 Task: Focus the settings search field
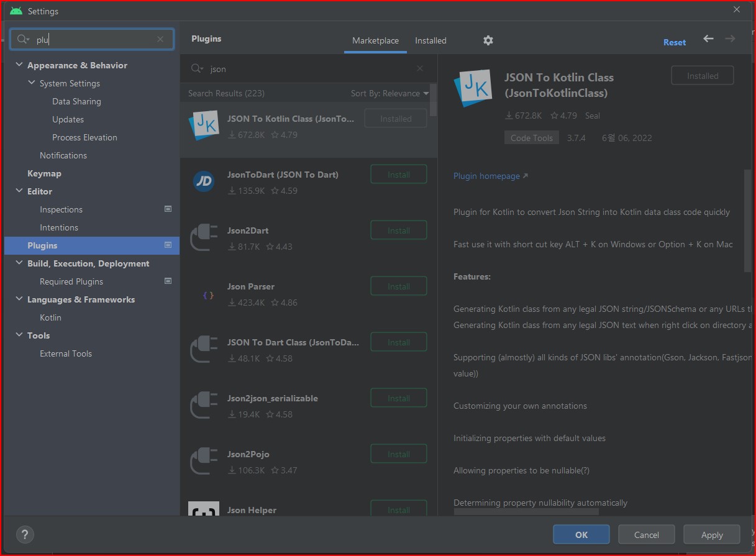click(92, 39)
